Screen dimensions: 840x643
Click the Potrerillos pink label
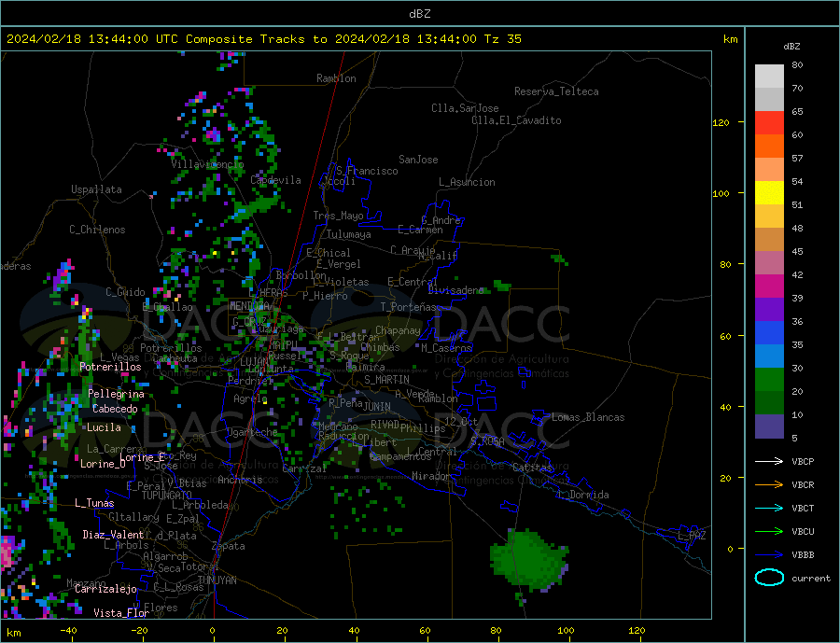click(x=110, y=367)
